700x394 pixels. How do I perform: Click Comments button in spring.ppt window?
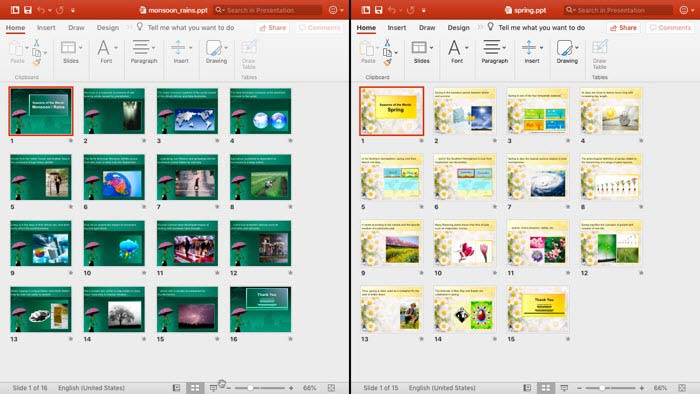(x=670, y=28)
